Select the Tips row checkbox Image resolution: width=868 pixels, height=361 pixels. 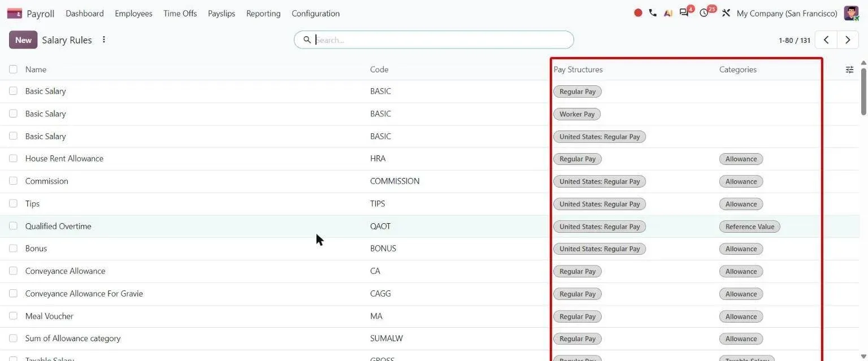click(x=13, y=203)
